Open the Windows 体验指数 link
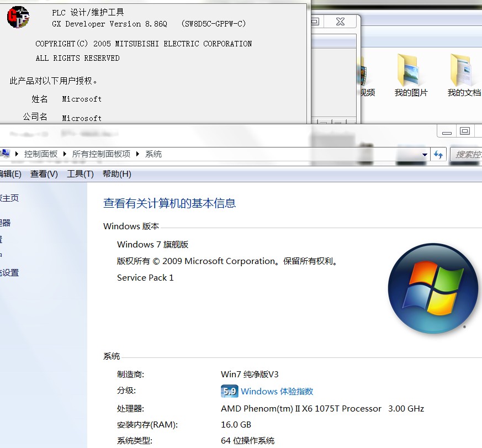Viewport: 482px width, 448px height. pyautogui.click(x=277, y=391)
